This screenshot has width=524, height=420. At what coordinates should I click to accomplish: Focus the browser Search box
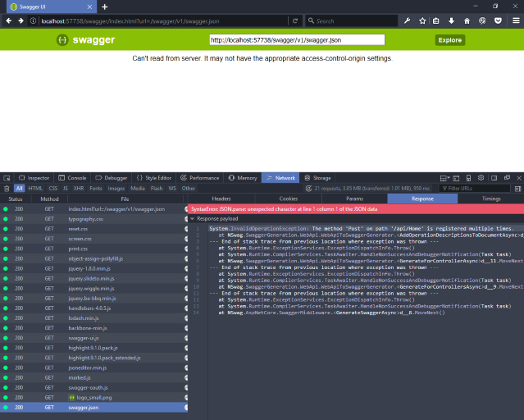click(352, 21)
